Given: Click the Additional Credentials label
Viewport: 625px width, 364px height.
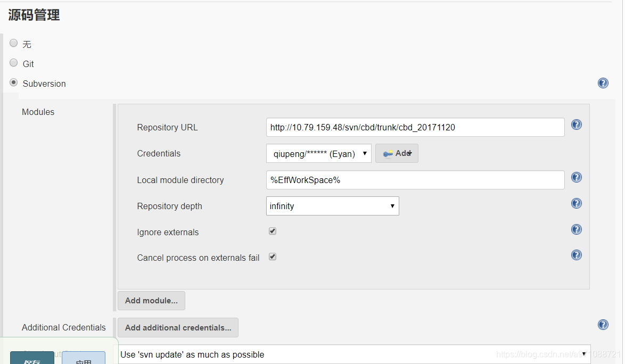Looking at the screenshot, I should [x=64, y=327].
